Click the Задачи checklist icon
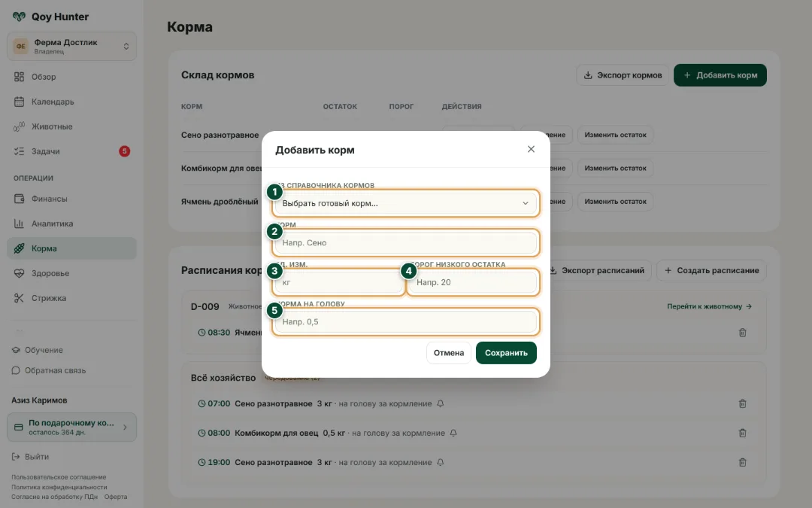812x508 pixels. [19, 151]
